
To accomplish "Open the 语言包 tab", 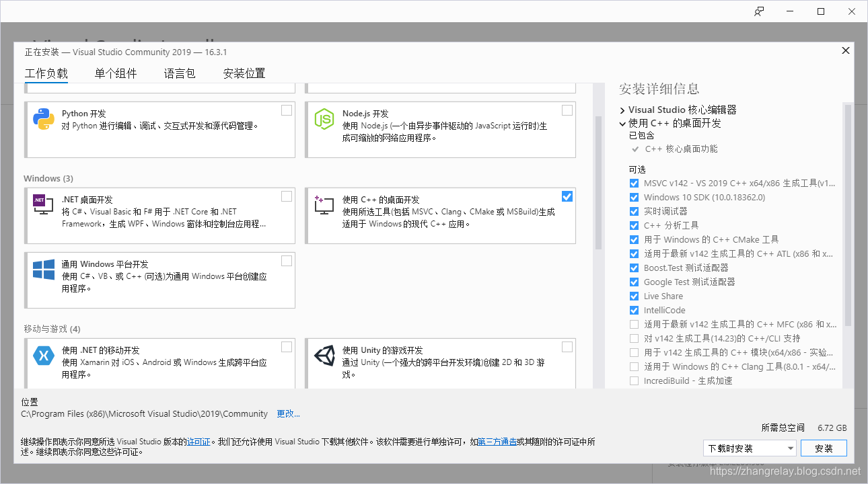I will 180,74.
